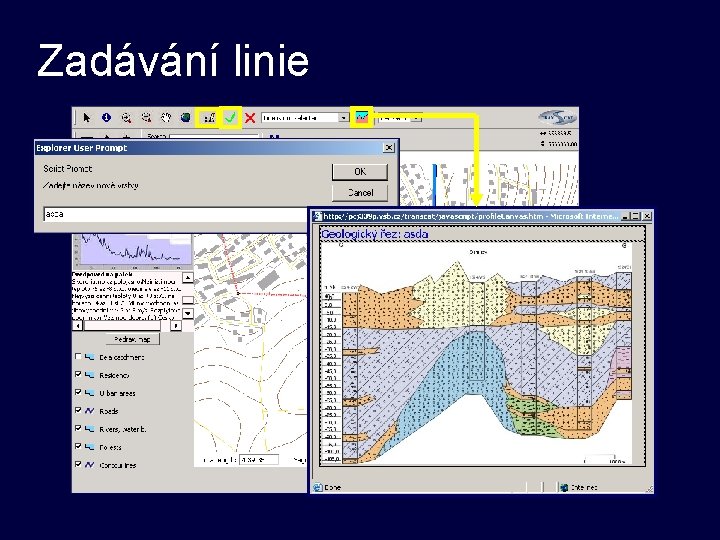Delete the line with red X icon

[x=250, y=118]
